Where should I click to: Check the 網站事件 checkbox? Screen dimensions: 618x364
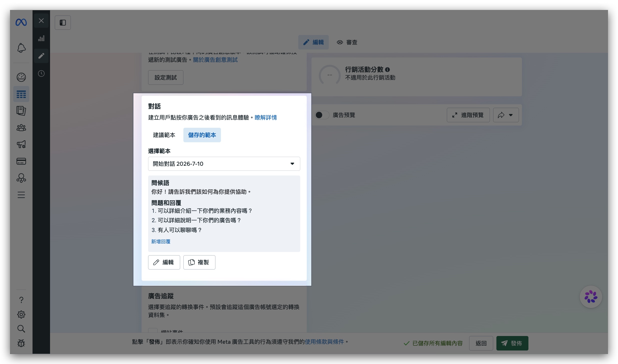[153, 330]
